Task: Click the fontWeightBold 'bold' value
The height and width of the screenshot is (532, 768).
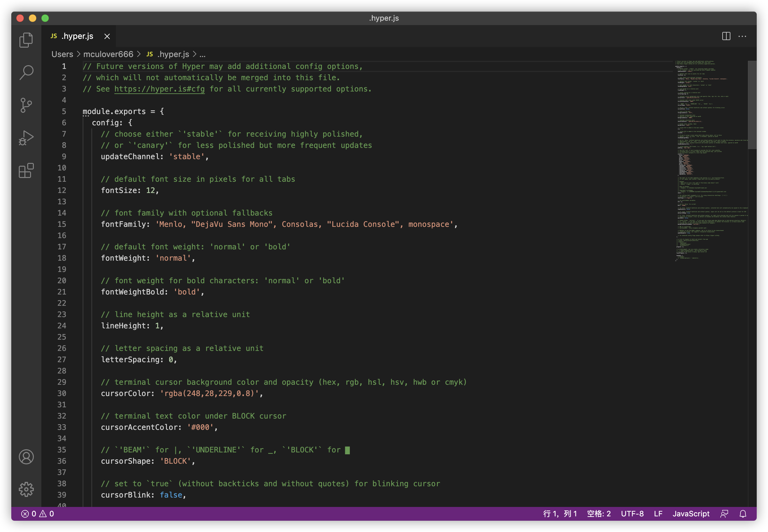Action: [187, 292]
